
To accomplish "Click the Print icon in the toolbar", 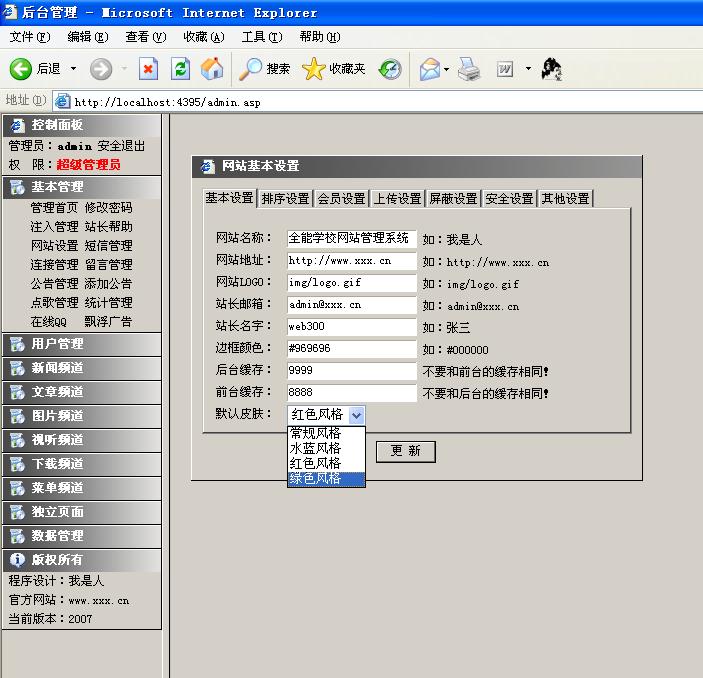I will 469,69.
